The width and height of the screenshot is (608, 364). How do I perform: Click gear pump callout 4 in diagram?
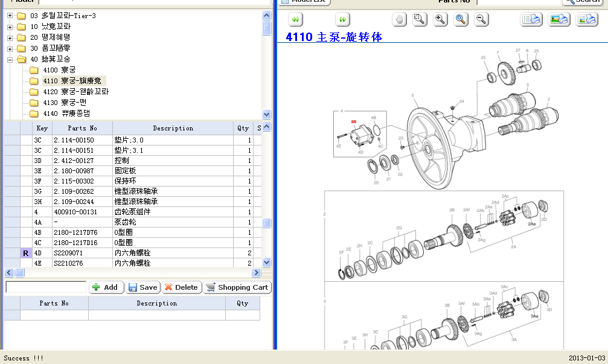tap(342, 111)
